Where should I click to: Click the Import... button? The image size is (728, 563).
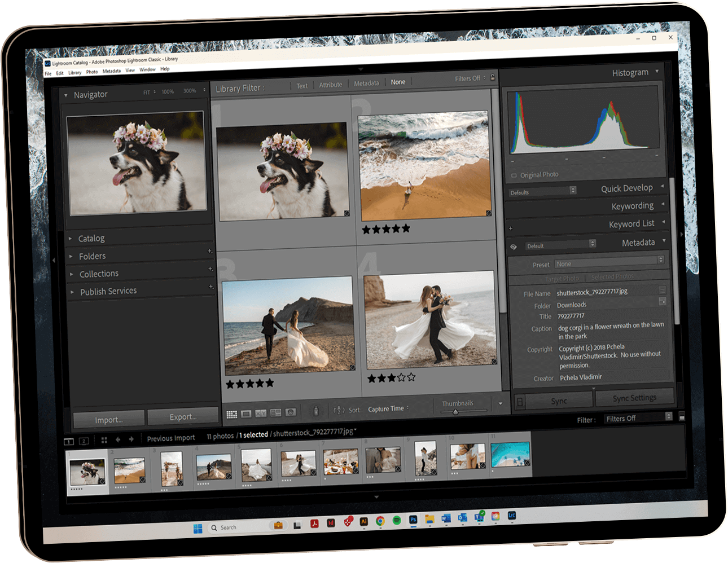(109, 420)
